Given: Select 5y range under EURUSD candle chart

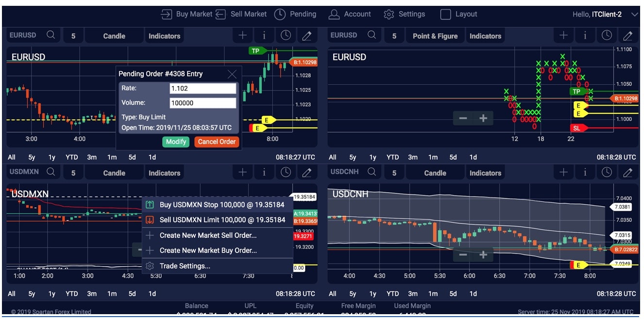Looking at the screenshot, I should (32, 157).
